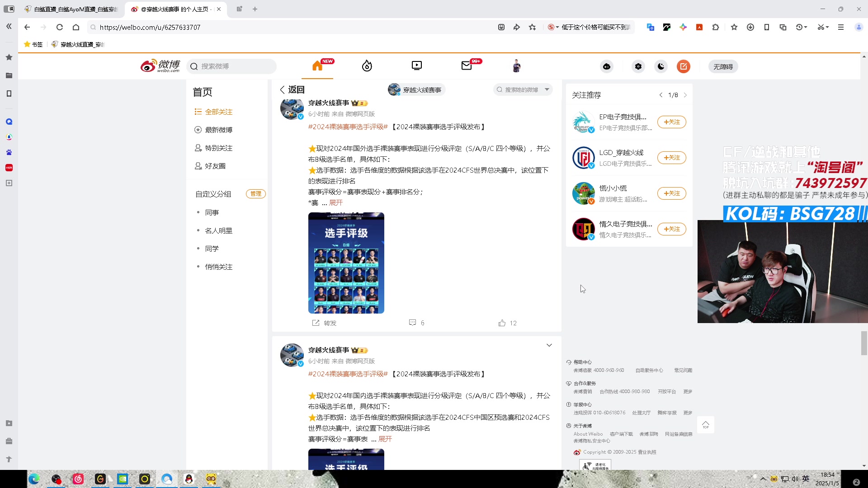The height and width of the screenshot is (488, 868).
Task: Open profile via the avatar icon in navbar
Action: pos(516,66)
